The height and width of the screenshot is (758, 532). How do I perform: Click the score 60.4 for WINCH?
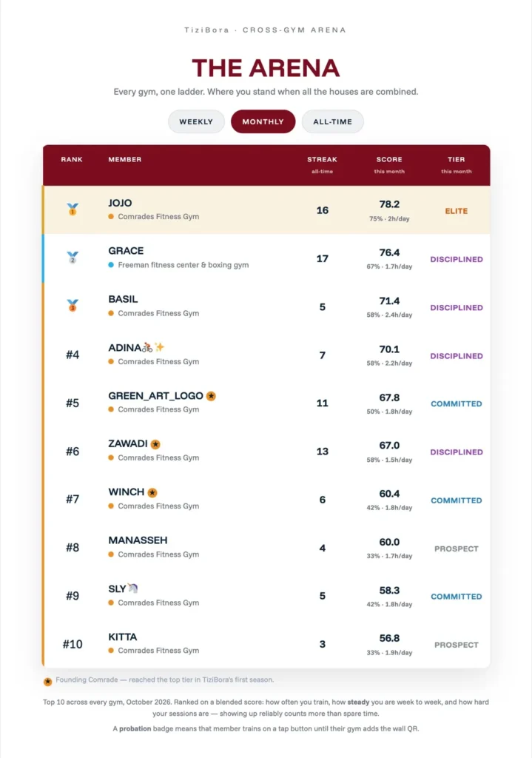389,494
